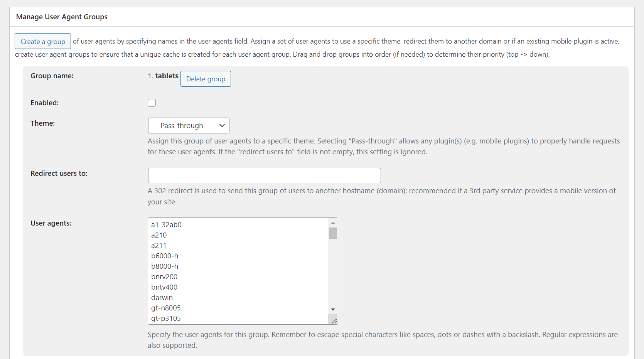Click the gt-p3105 user agent entry
This screenshot has height=359, width=644.
pos(166,319)
